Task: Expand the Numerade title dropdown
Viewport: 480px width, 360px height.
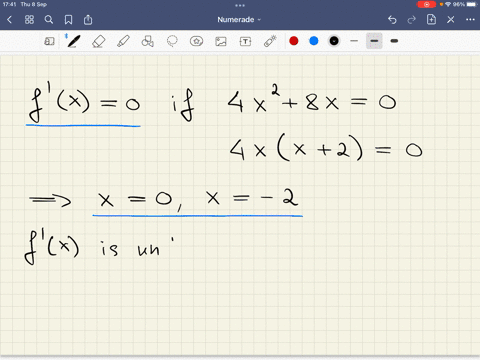Action: [x=239, y=20]
